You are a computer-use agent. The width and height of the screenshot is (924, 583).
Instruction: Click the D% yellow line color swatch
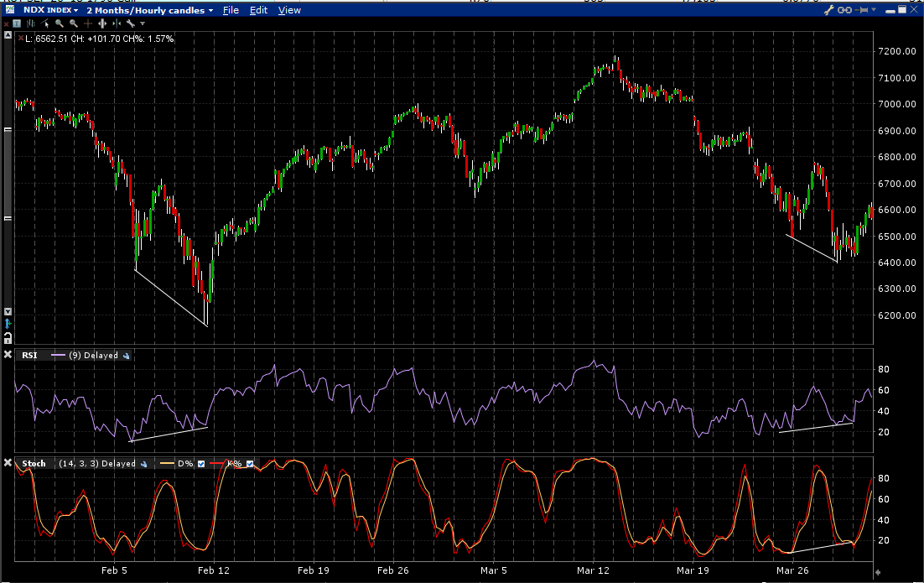click(168, 463)
